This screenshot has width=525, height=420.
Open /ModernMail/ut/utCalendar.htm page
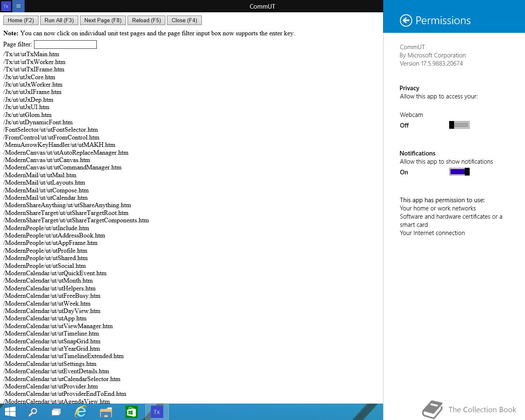[46, 198]
